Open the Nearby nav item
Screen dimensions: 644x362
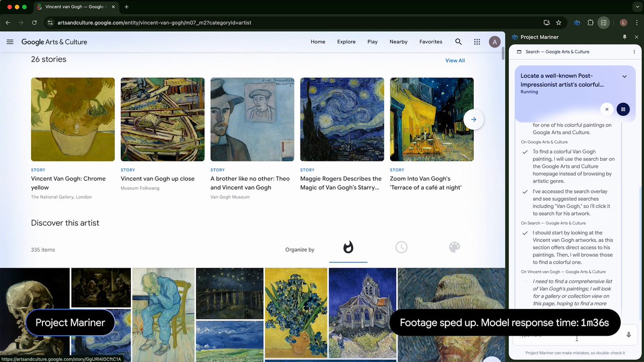[398, 42]
